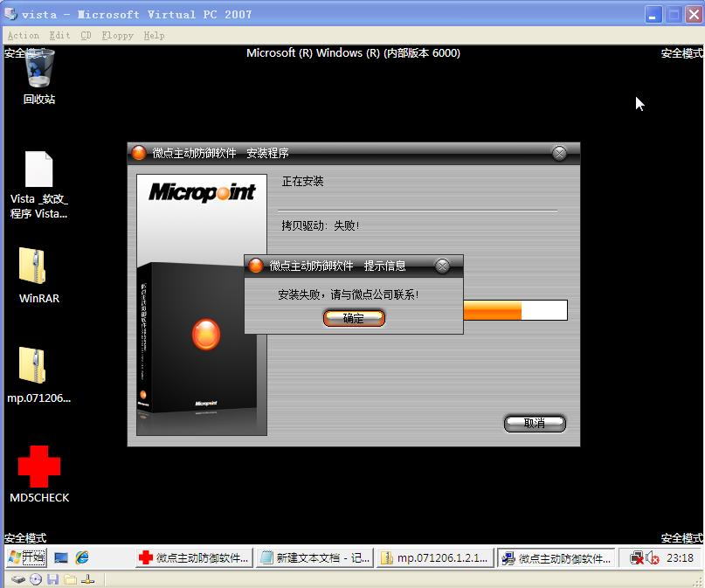Open the Help menu
The image size is (705, 588).
(x=155, y=36)
